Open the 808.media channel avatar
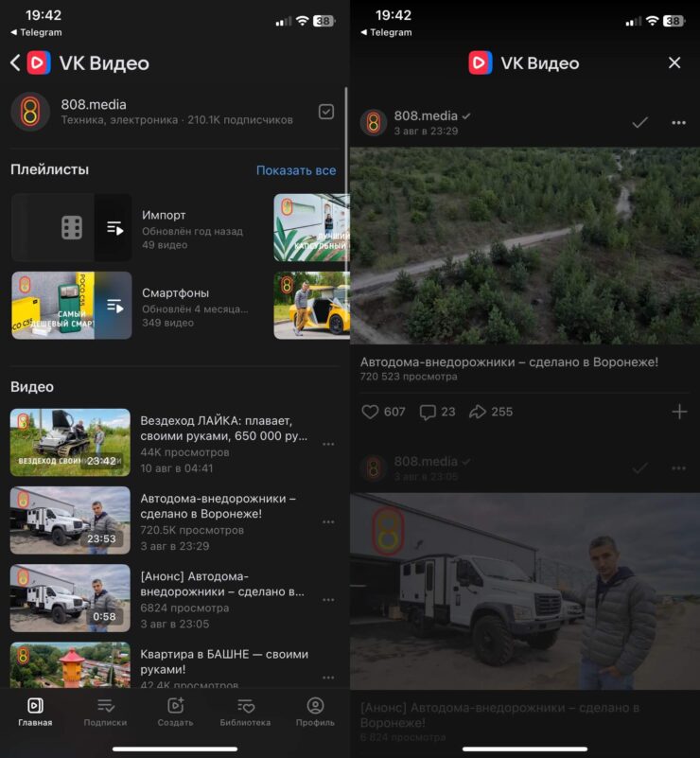Viewport: 700px width, 758px height. tap(30, 112)
